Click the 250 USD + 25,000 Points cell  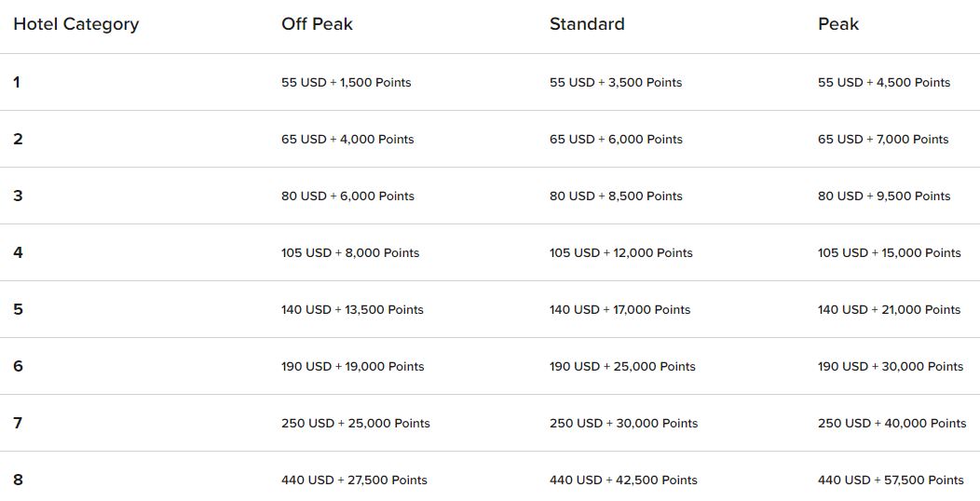(x=355, y=423)
